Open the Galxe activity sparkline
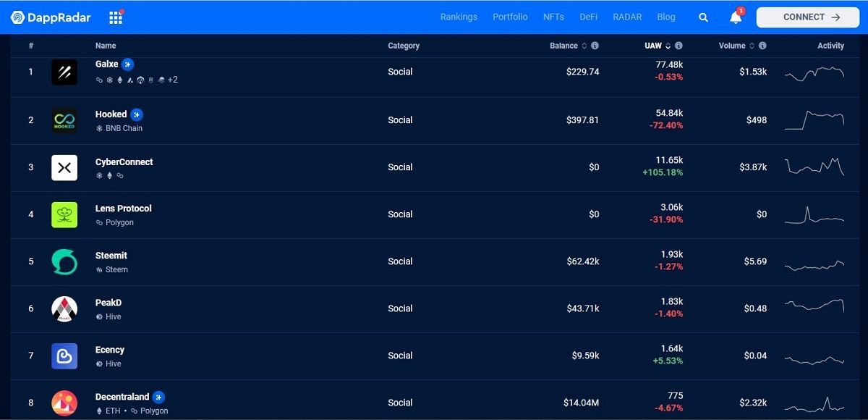The image size is (868, 420). click(x=814, y=72)
